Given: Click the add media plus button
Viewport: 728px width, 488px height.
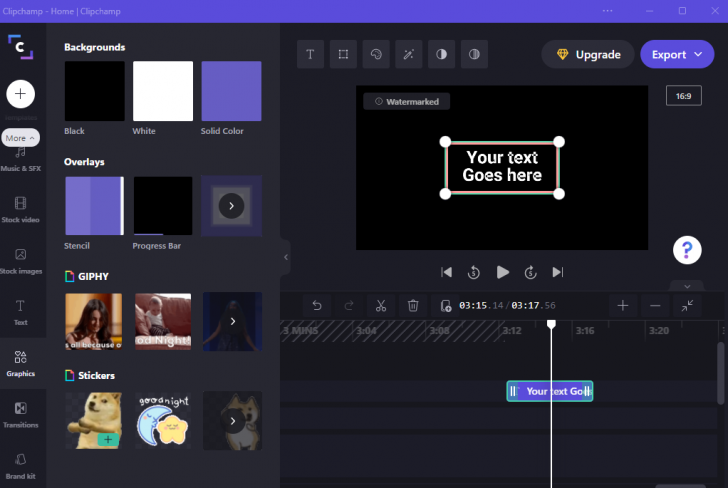Looking at the screenshot, I should pos(21,94).
